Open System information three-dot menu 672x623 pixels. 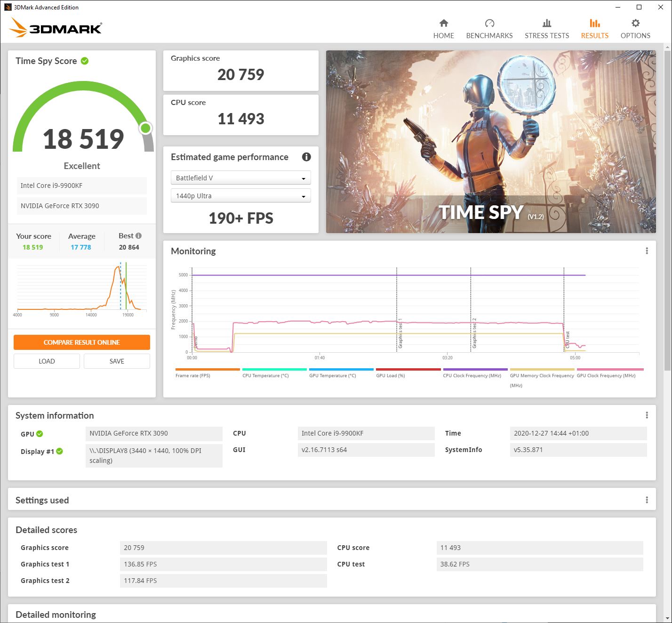coord(647,415)
